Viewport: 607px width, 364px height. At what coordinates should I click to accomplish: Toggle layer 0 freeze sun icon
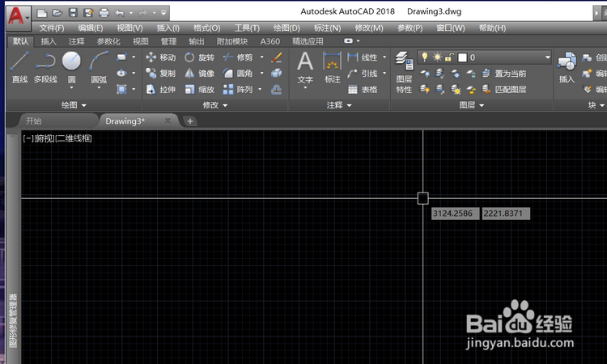[x=437, y=57]
